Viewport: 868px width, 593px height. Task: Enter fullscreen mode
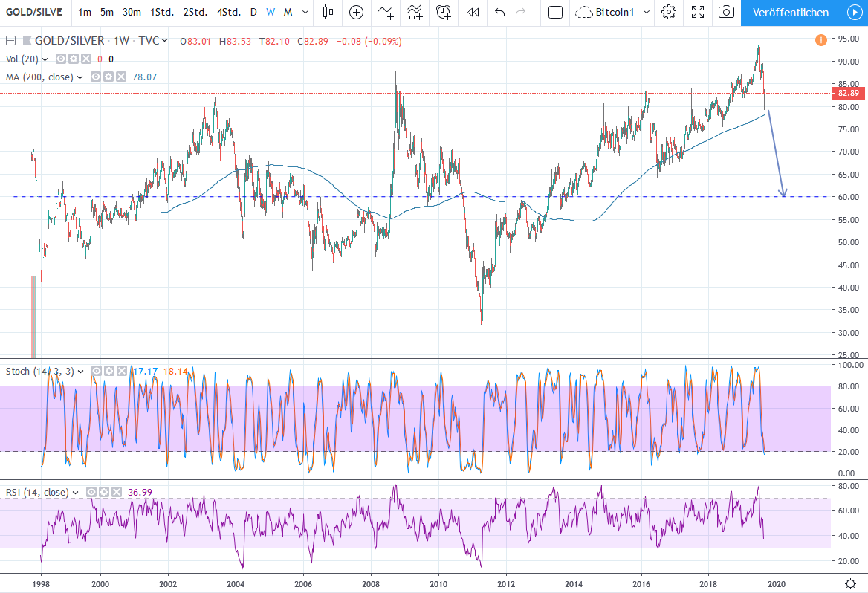pos(698,12)
